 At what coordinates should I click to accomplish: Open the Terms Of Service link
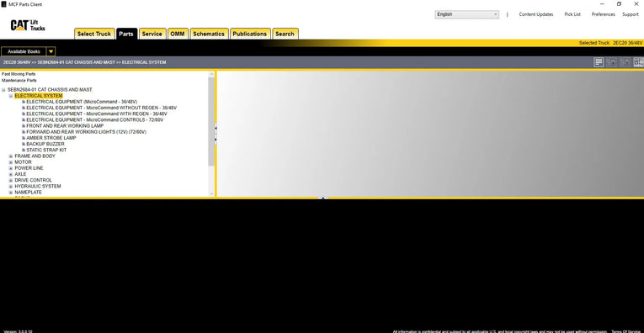(626, 332)
